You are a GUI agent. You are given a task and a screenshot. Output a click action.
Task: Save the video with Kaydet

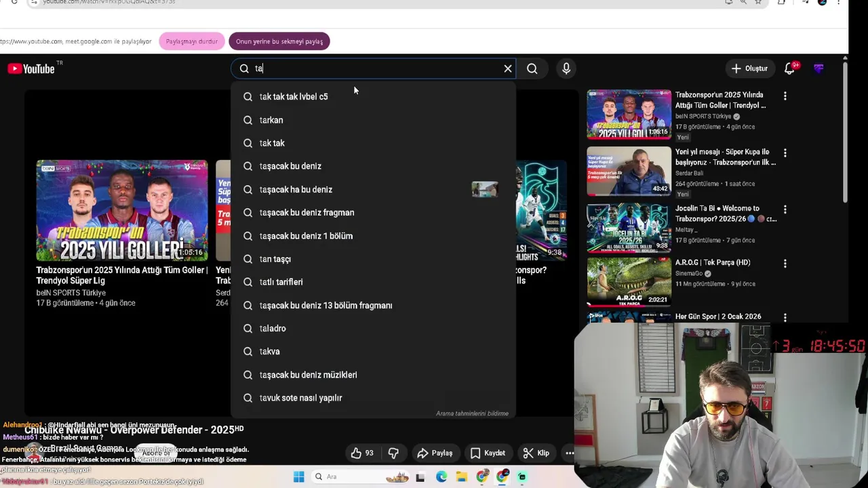click(x=488, y=453)
